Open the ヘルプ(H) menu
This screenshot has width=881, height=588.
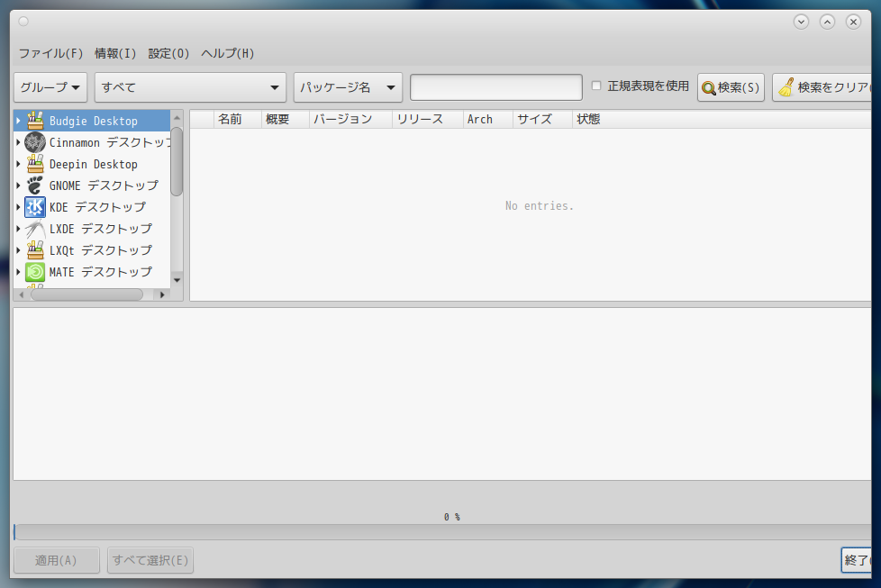click(228, 53)
